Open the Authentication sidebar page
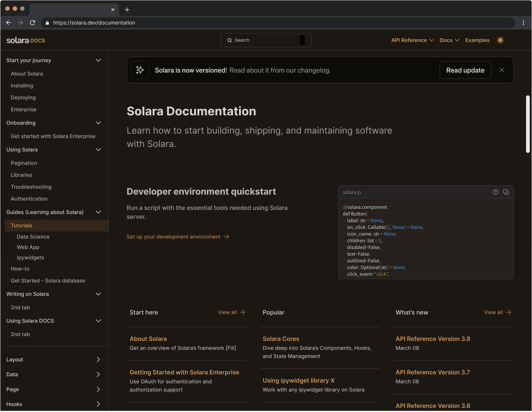Image resolution: width=532 pixels, height=412 pixels. click(29, 199)
